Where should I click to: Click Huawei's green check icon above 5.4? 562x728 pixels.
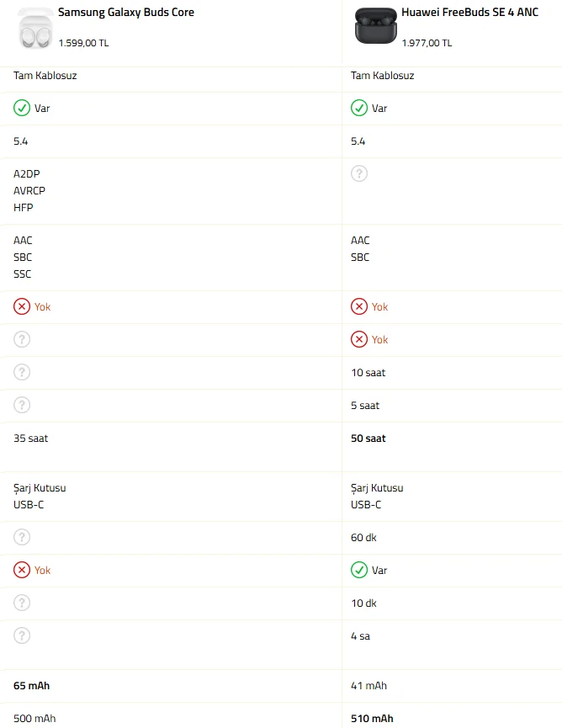point(359,108)
